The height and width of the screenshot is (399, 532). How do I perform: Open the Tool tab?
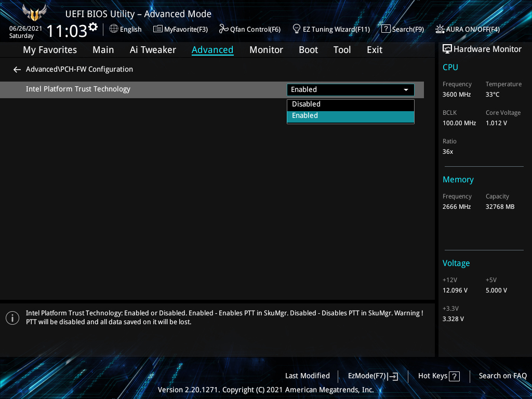[x=342, y=50]
